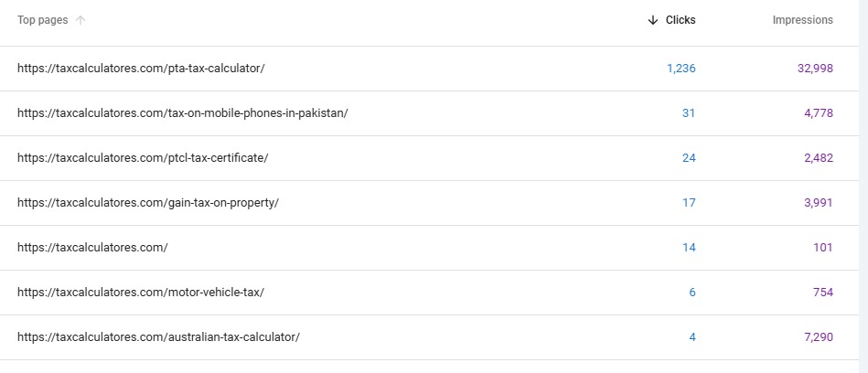
Task: Open the pta-tax-calculator page row
Action: tap(141, 69)
